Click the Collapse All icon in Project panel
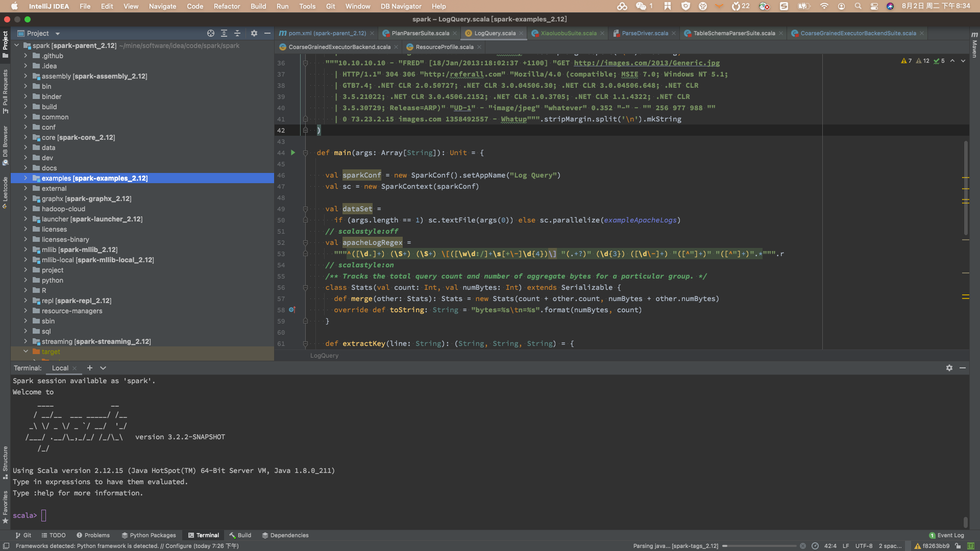The height and width of the screenshot is (551, 980). click(237, 33)
